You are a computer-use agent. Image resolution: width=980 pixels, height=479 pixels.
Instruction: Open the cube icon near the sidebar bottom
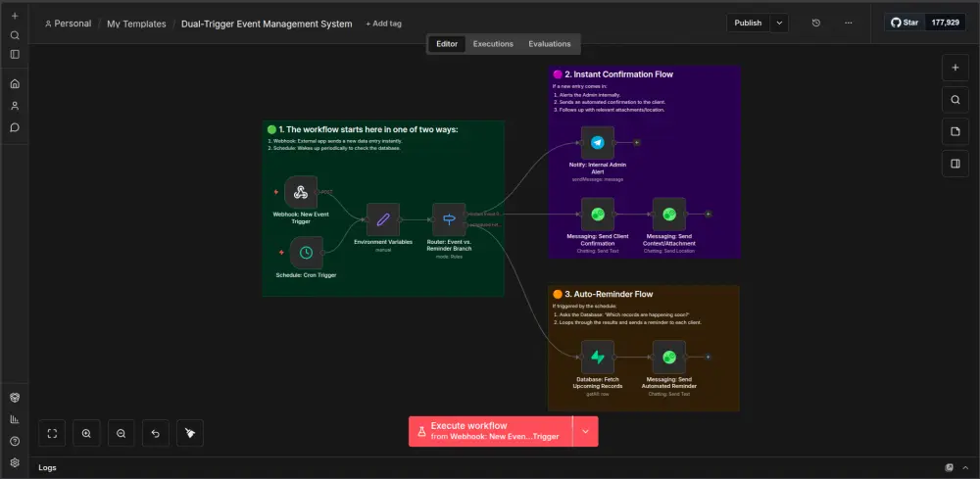[x=15, y=398]
